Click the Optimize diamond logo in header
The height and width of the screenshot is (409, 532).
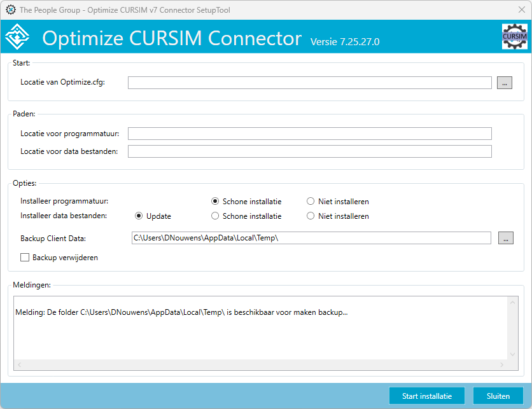pos(17,37)
